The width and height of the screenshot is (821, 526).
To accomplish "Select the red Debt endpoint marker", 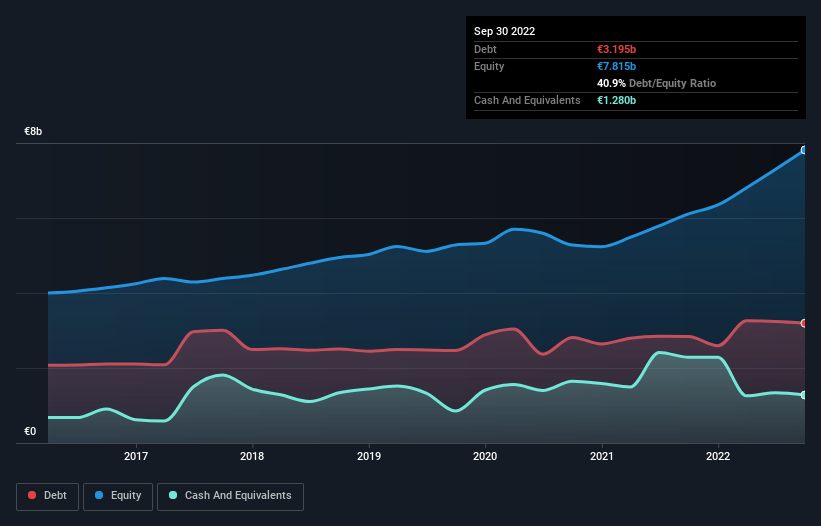I will click(x=804, y=323).
